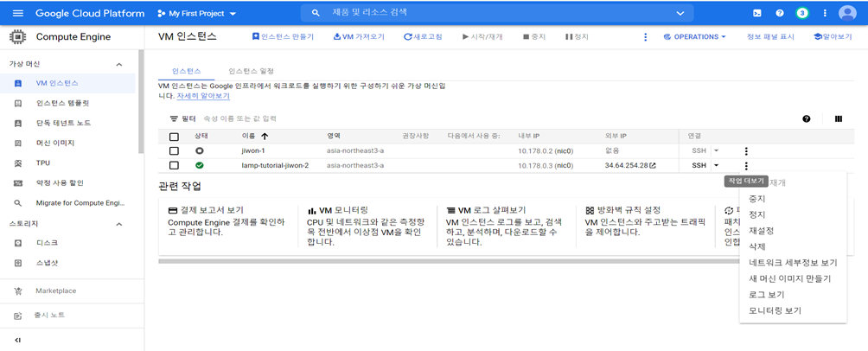Click the 새로고침 button
868x351 pixels.
click(423, 37)
